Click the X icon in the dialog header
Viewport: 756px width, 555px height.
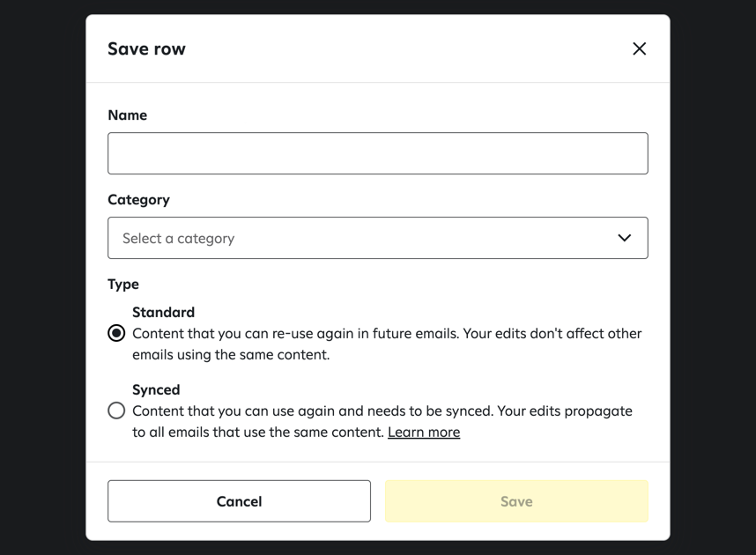(639, 48)
